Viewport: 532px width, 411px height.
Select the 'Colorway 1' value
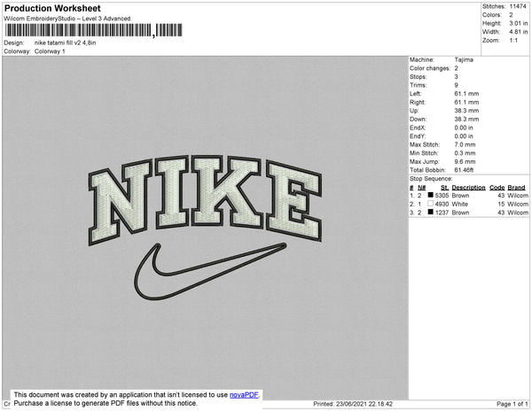pos(50,51)
